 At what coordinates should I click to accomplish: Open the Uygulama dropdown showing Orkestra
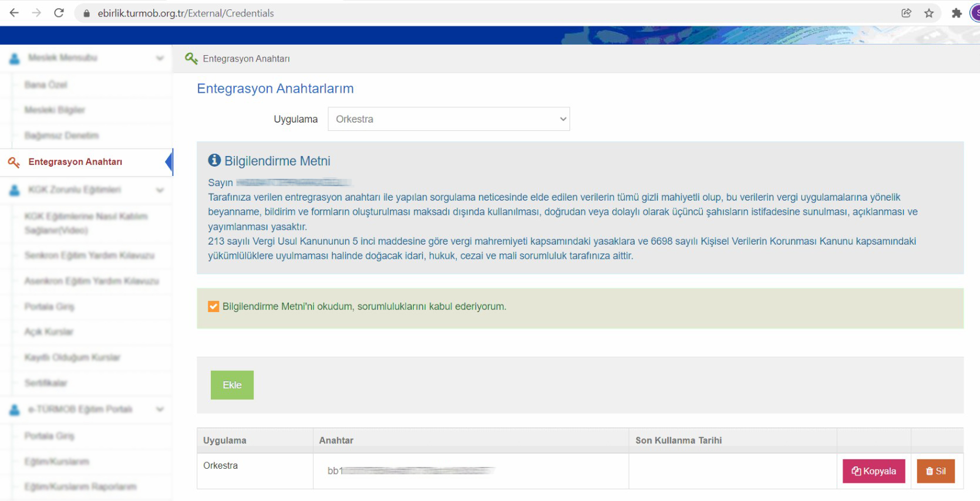(x=449, y=119)
